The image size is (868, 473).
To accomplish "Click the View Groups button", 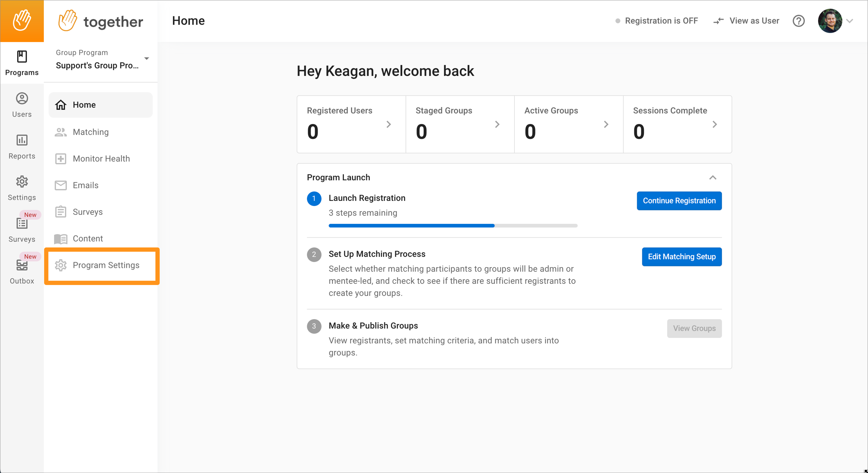I will 694,328.
